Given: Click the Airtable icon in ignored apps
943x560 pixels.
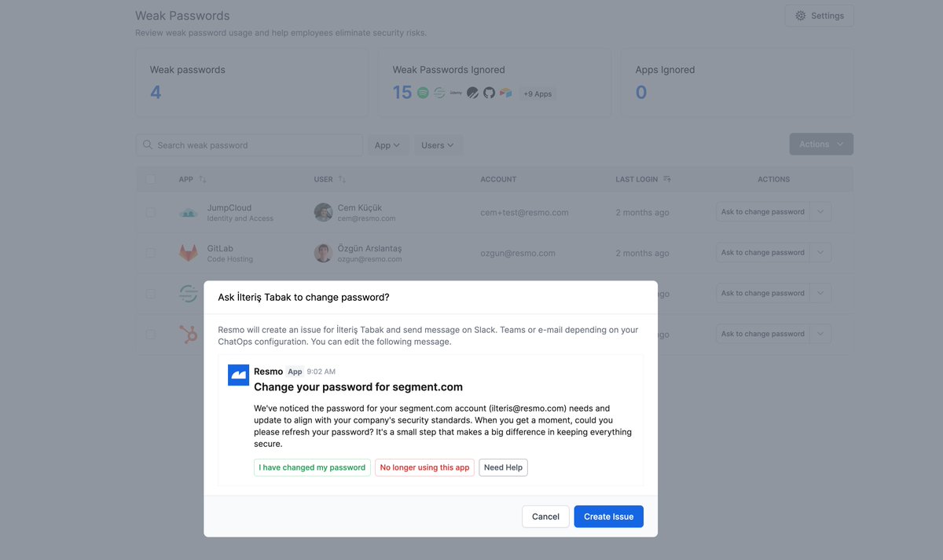Looking at the screenshot, I should pyautogui.click(x=505, y=93).
